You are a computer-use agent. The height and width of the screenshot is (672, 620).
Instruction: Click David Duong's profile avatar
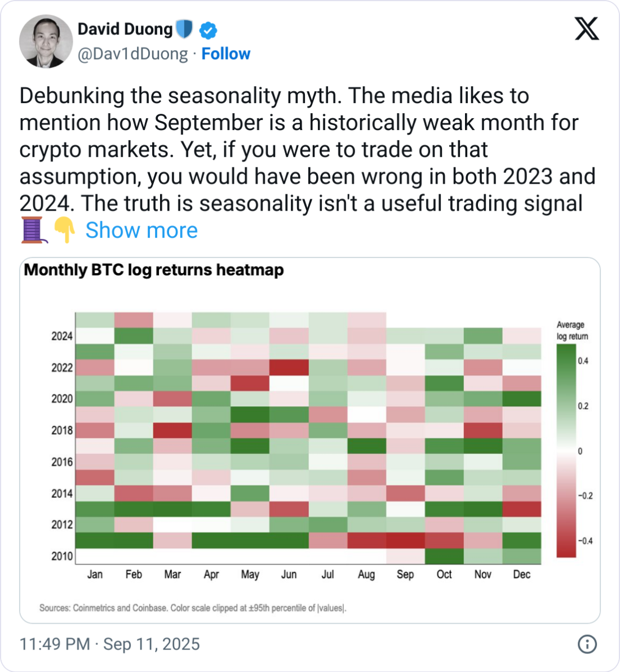pyautogui.click(x=46, y=41)
